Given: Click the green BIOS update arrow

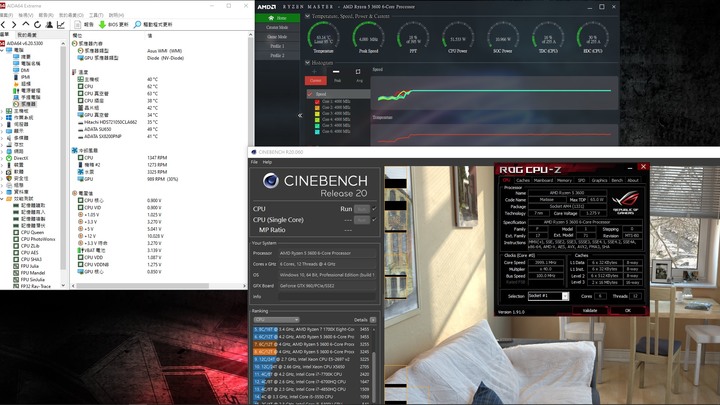Looking at the screenshot, I should 102,25.
